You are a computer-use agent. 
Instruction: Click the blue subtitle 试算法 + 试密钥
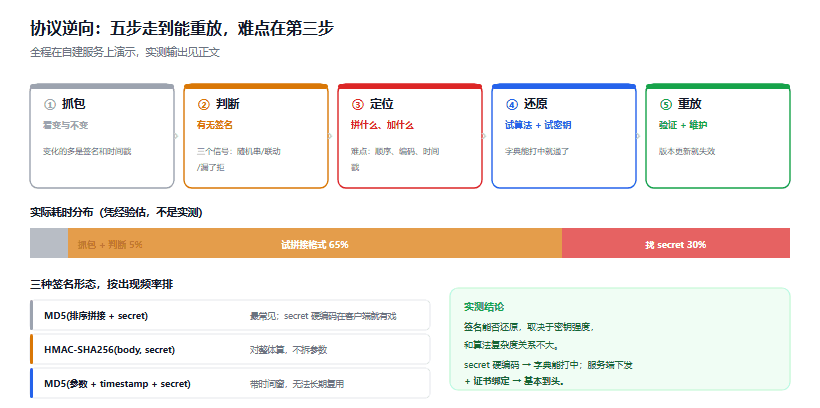pos(538,126)
